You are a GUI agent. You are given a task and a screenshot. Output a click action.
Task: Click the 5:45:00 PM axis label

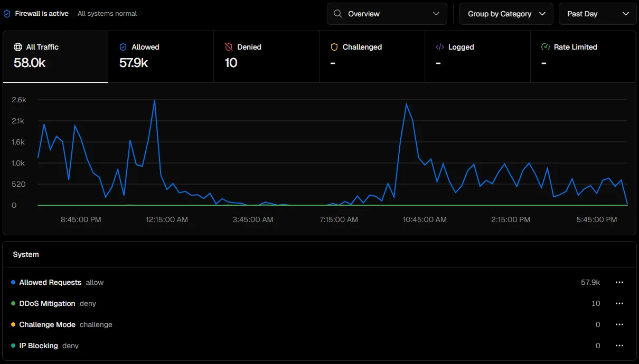coord(597,219)
